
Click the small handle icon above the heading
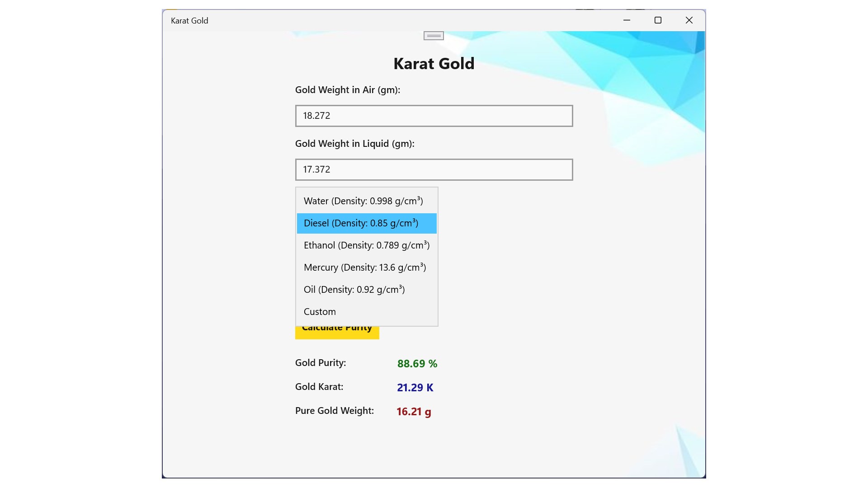[x=434, y=36]
